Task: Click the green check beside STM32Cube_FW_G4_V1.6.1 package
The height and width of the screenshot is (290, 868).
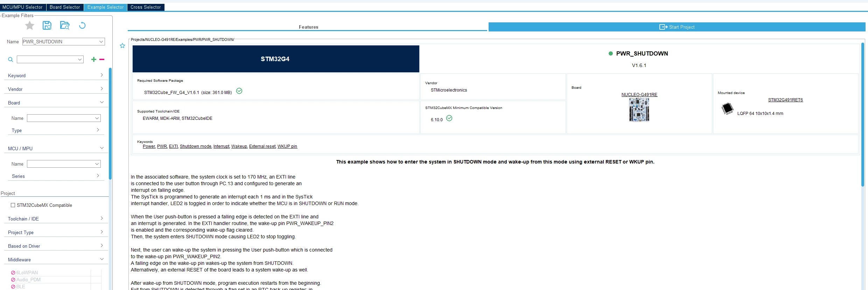Action: pos(239,91)
